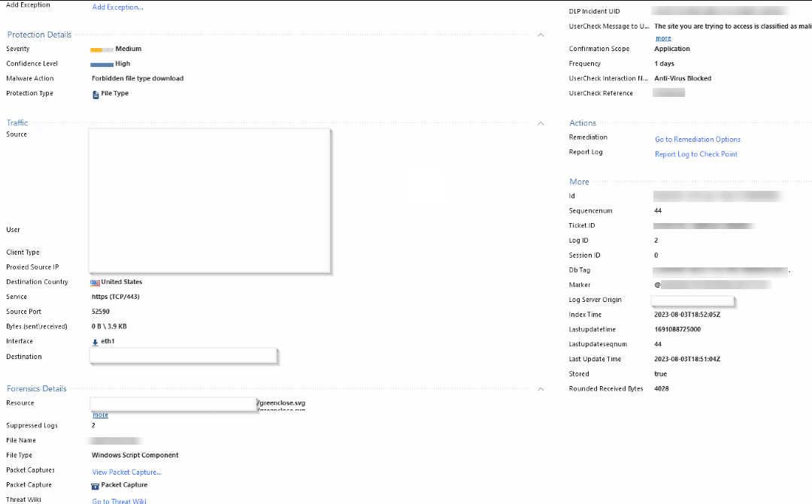The height and width of the screenshot is (504, 812).
Task: Open Go to Threat Wiki link
Action: pos(119,501)
